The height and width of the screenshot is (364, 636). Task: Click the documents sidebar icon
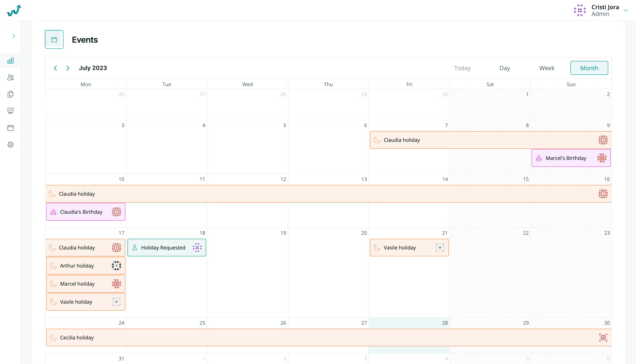tap(11, 94)
